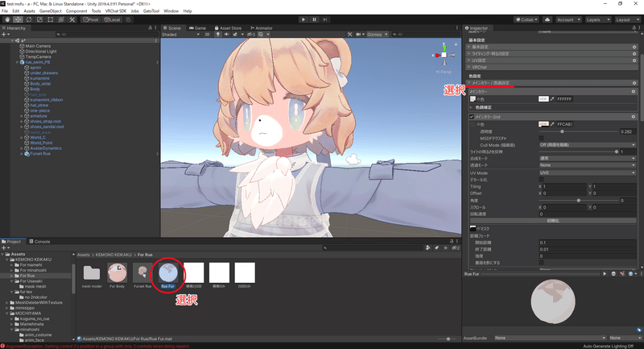The image size is (644, 349).
Task: Select the combined Transform tool
Action: click(x=61, y=19)
